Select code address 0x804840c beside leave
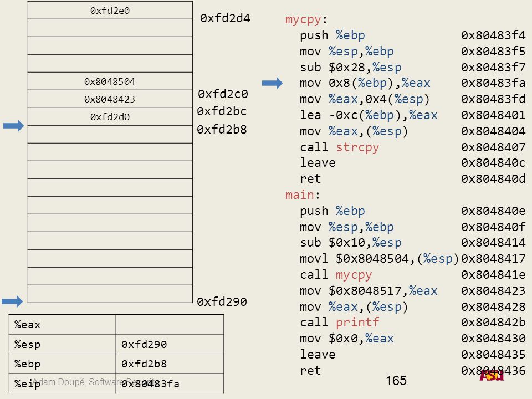The height and width of the screenshot is (399, 532). tap(493, 163)
